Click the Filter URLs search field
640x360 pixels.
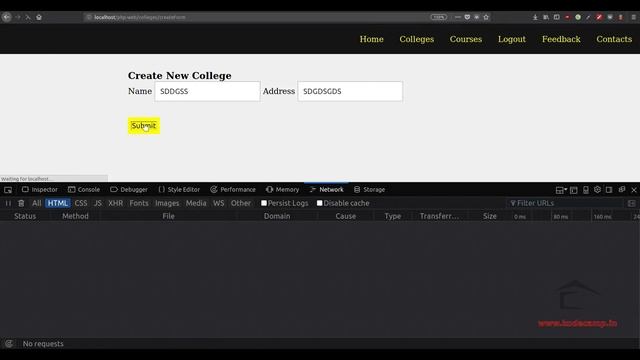[565, 203]
